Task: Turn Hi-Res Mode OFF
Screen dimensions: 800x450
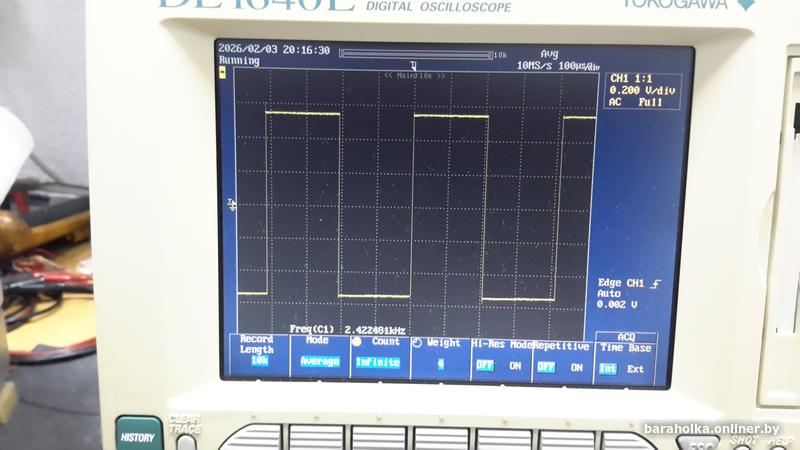Action: [x=485, y=365]
